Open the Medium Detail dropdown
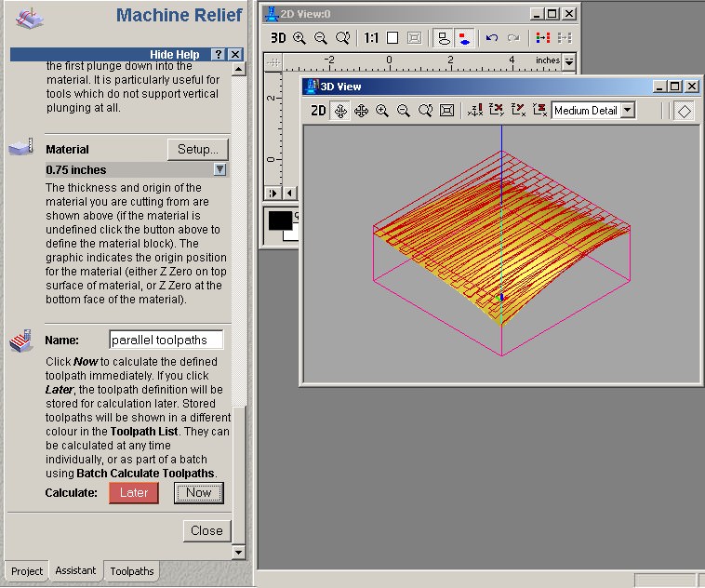705x588 pixels. 628,110
